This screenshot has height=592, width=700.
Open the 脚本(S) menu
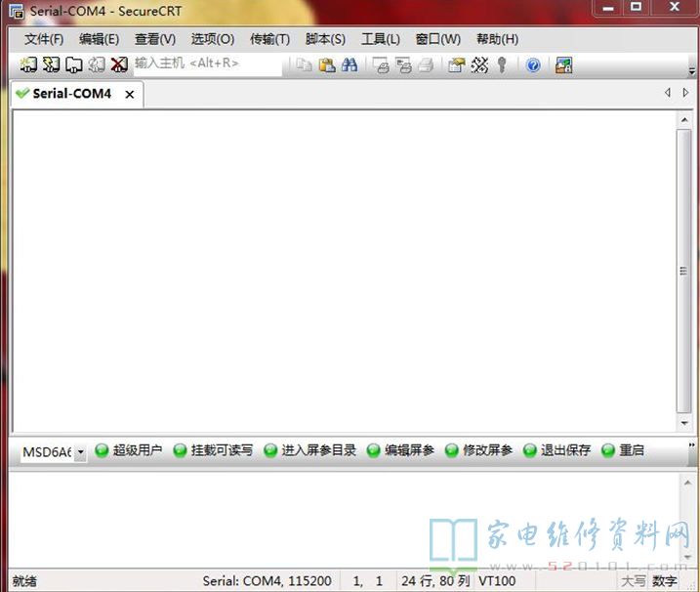coord(325,39)
